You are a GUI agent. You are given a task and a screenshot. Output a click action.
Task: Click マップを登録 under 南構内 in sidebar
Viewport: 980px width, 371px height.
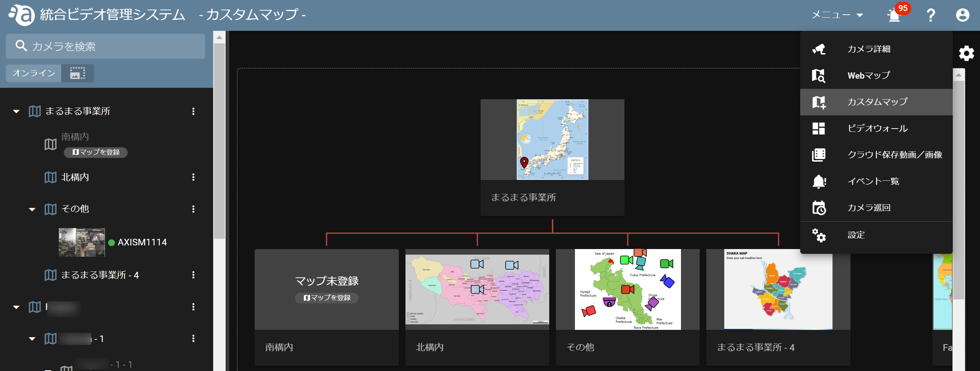click(x=95, y=152)
